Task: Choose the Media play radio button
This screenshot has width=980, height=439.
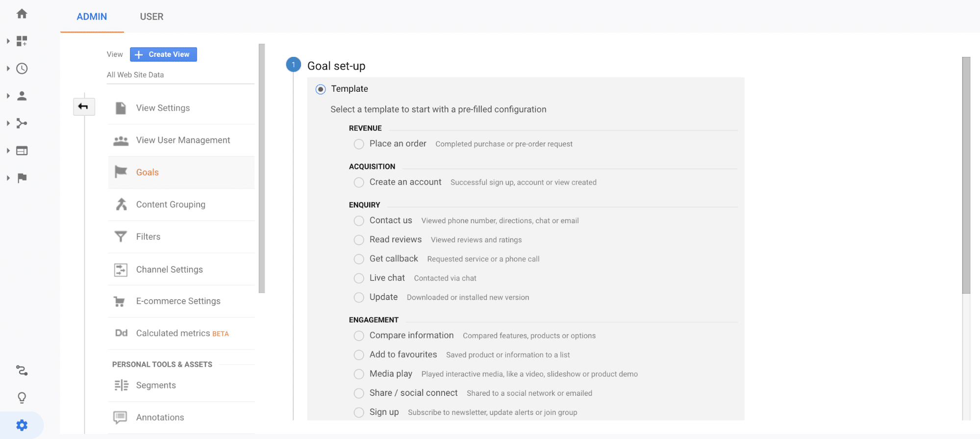Action: pos(359,374)
